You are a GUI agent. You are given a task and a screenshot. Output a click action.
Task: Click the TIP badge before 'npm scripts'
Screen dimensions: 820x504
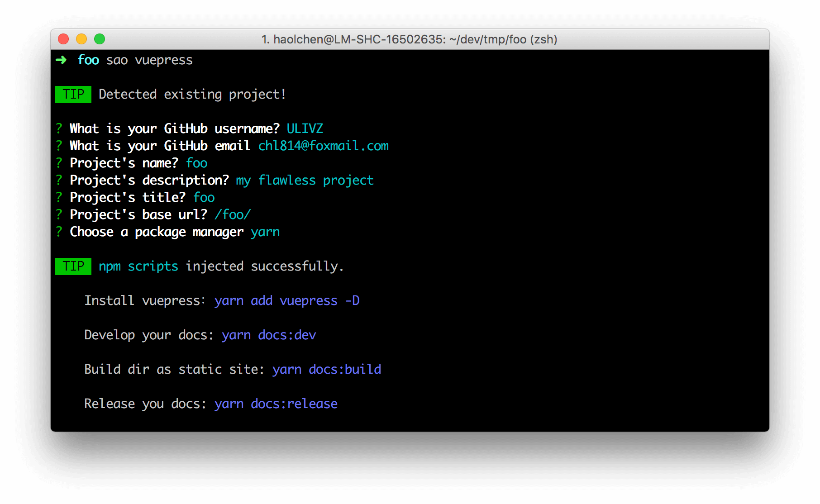coord(73,266)
